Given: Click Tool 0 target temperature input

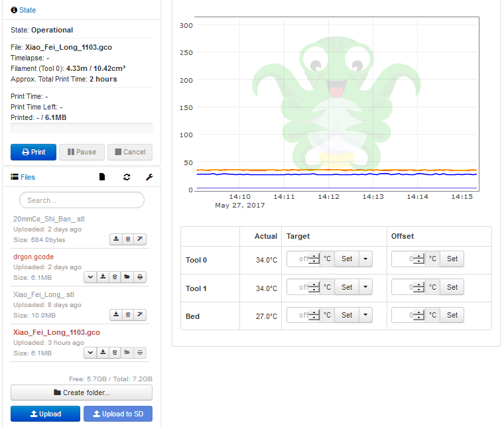Looking at the screenshot, I should tap(303, 259).
